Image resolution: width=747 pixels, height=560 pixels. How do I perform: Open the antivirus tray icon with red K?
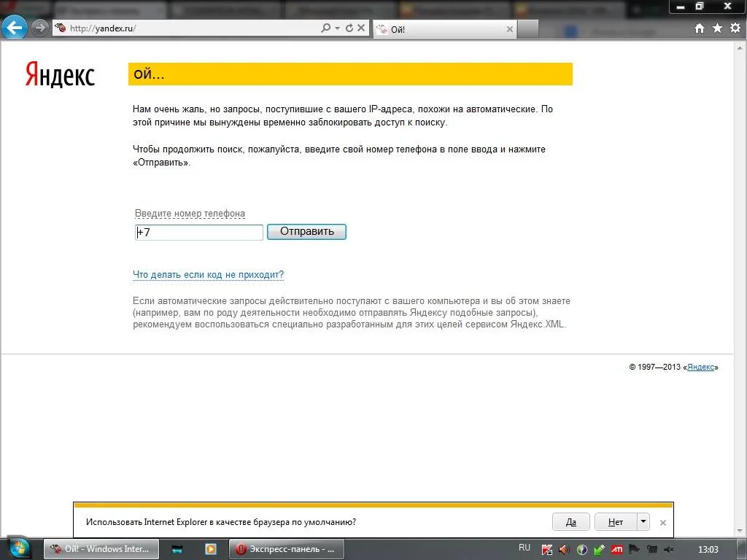point(547,550)
